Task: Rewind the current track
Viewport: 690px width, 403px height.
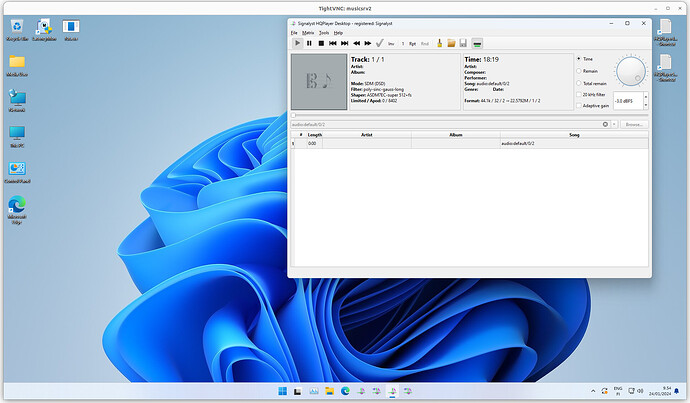Action: (x=356, y=43)
